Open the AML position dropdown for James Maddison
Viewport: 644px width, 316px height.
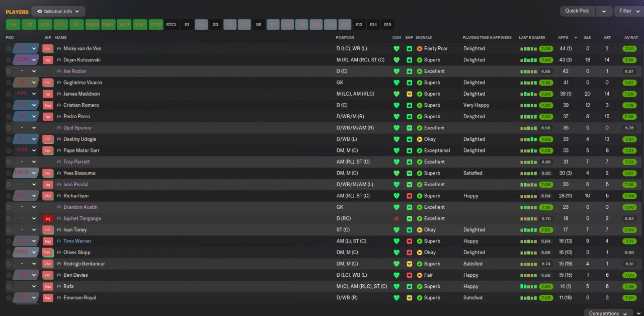pyautogui.click(x=34, y=94)
